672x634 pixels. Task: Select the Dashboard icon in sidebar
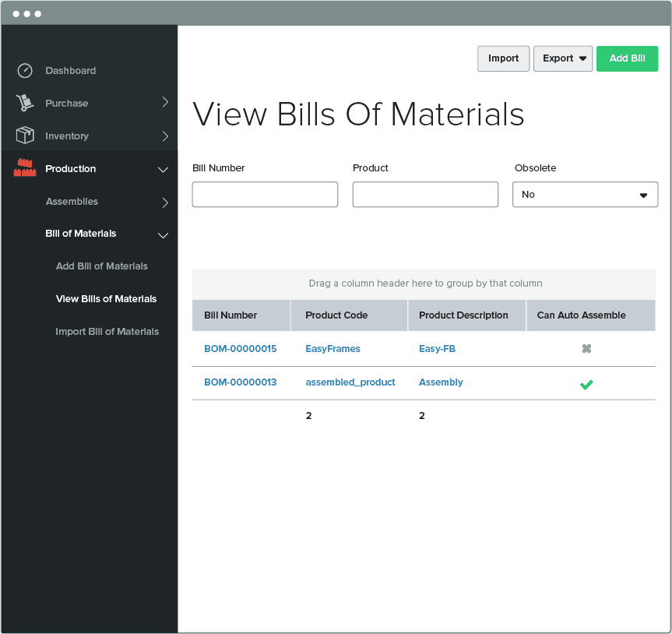click(x=24, y=70)
